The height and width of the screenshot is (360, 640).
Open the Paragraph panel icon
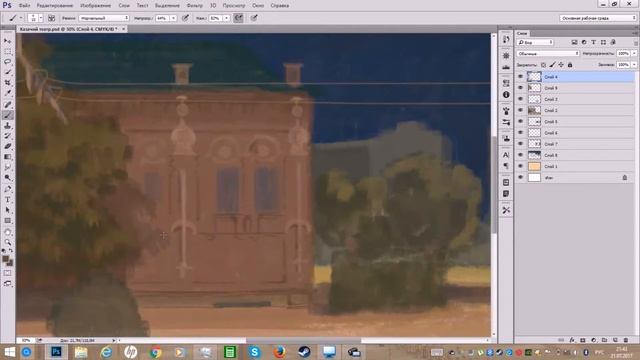[x=506, y=166]
